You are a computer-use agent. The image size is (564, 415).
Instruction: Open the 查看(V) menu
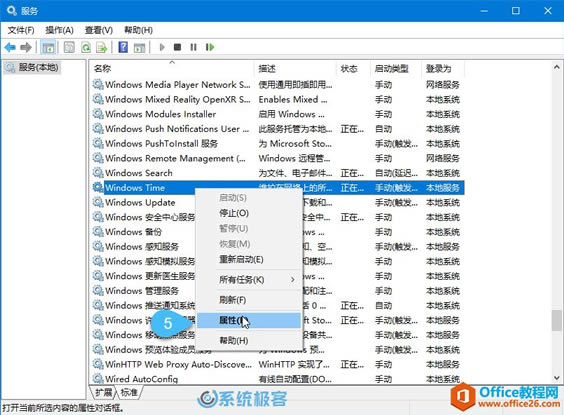(x=99, y=30)
